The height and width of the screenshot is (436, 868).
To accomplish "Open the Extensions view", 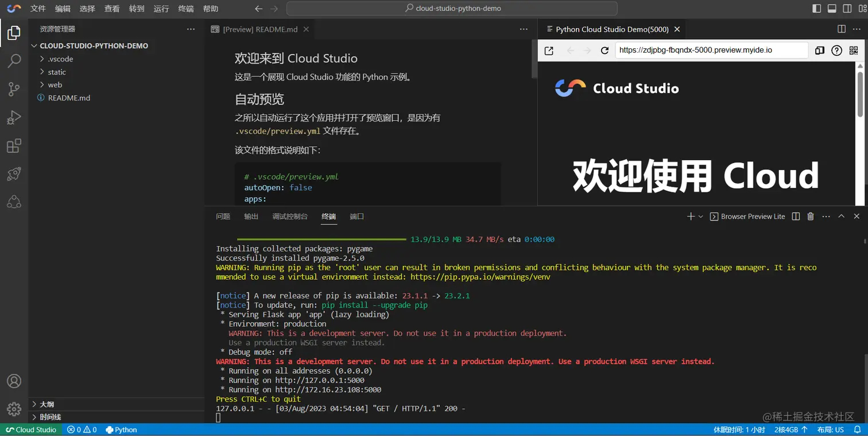I will tap(14, 145).
